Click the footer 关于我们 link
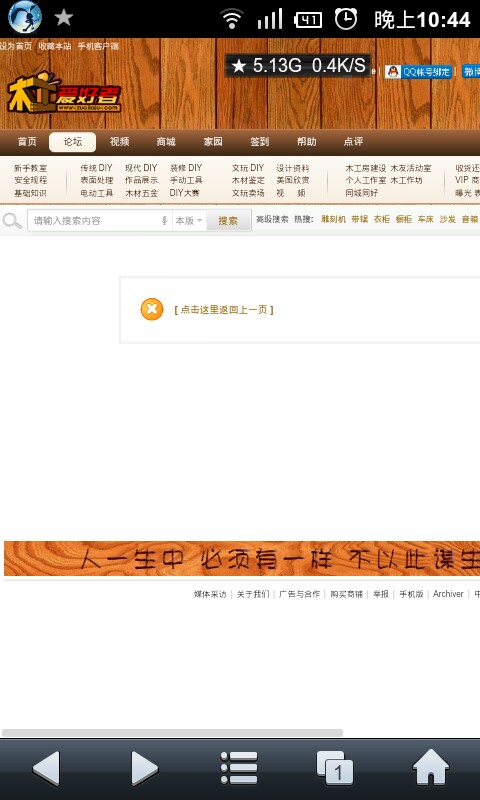The width and height of the screenshot is (480, 800). [x=253, y=594]
